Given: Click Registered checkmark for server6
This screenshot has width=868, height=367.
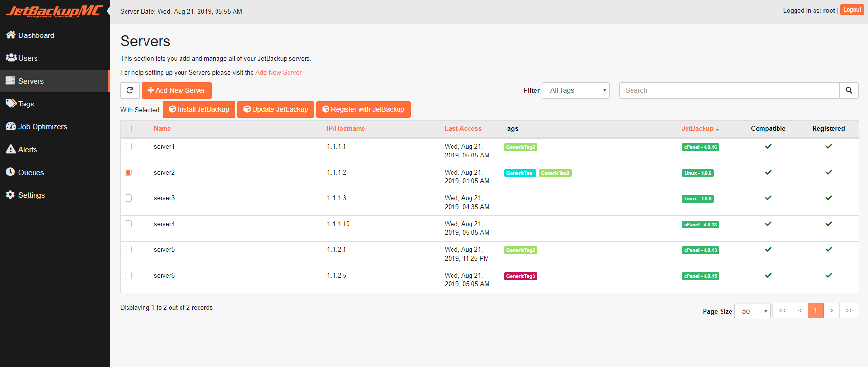Looking at the screenshot, I should tap(829, 275).
